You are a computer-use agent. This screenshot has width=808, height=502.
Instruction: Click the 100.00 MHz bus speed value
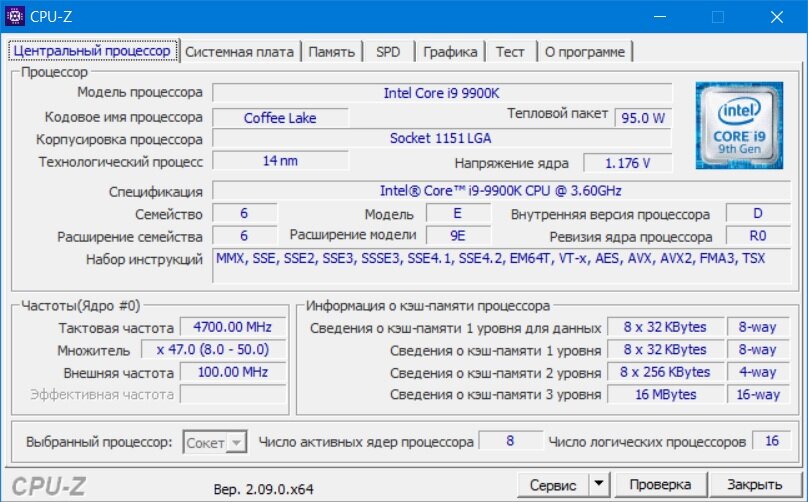pyautogui.click(x=232, y=372)
